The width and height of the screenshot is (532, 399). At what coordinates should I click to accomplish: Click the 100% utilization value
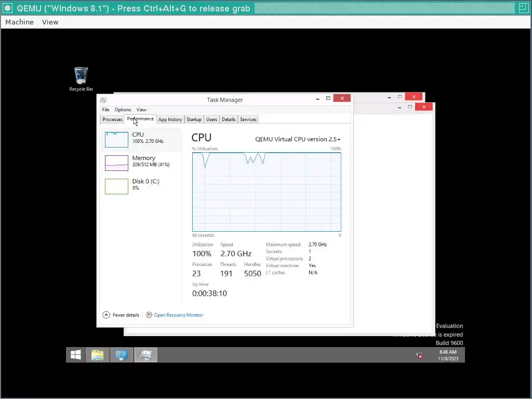202,254
